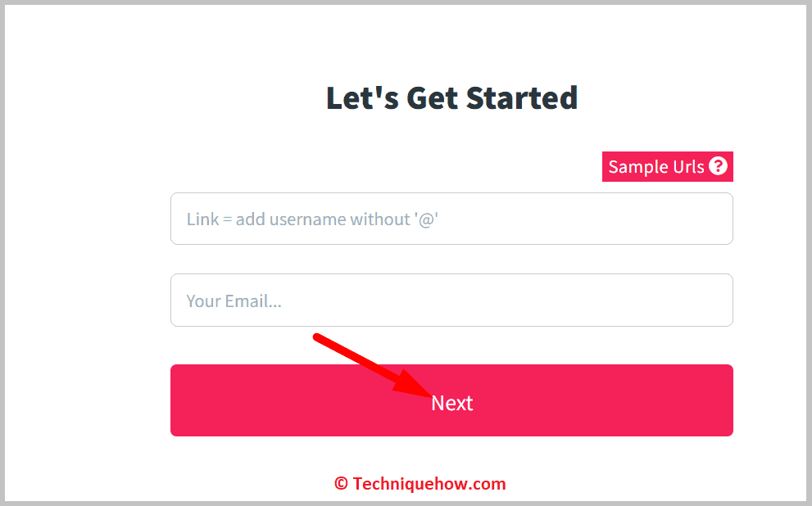
Task: Click the Techniquehow.com watermark text
Action: click(429, 484)
